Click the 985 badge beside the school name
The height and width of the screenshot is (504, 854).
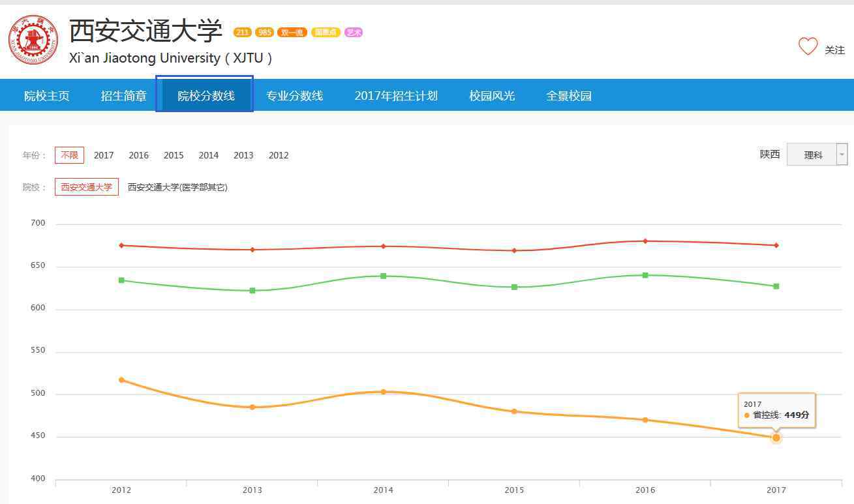(x=264, y=33)
